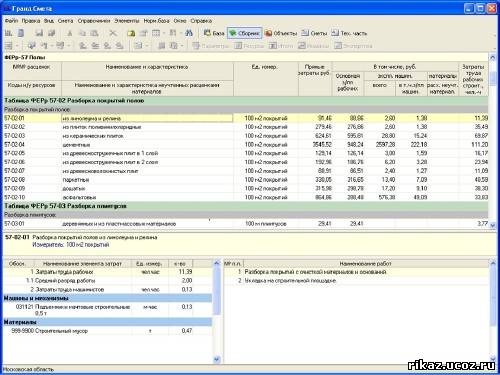Select row 57-02-05 in rates table
Viewport: 500px width, 375px height.
click(x=246, y=153)
